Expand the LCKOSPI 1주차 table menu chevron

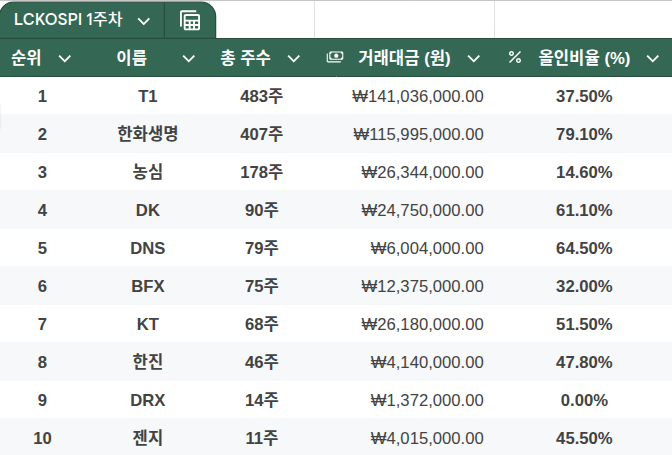[x=143, y=20]
